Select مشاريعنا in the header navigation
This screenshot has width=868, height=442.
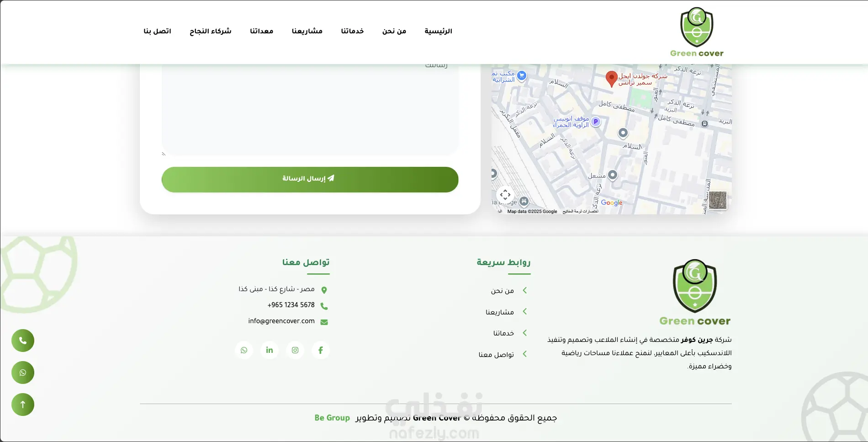307,31
